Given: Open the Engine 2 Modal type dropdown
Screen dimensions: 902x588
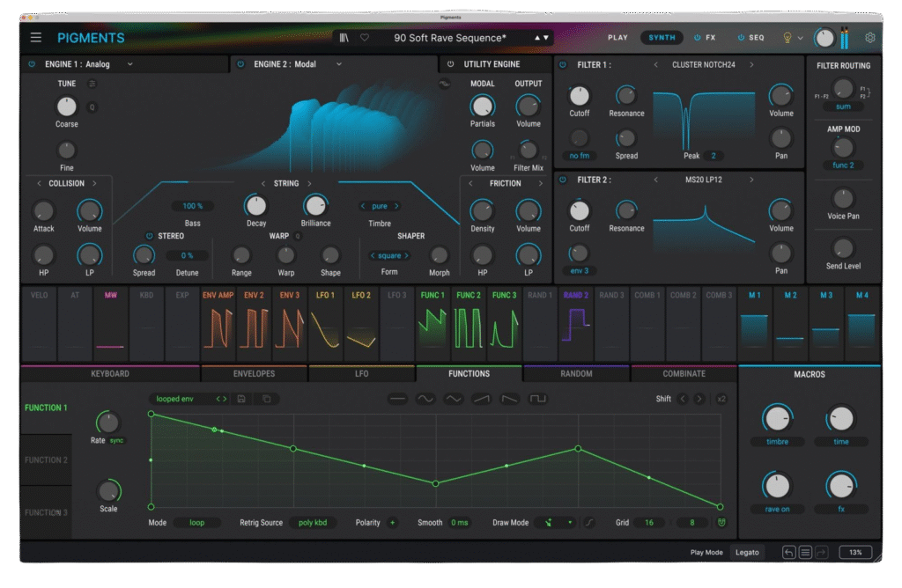Looking at the screenshot, I should (x=338, y=64).
